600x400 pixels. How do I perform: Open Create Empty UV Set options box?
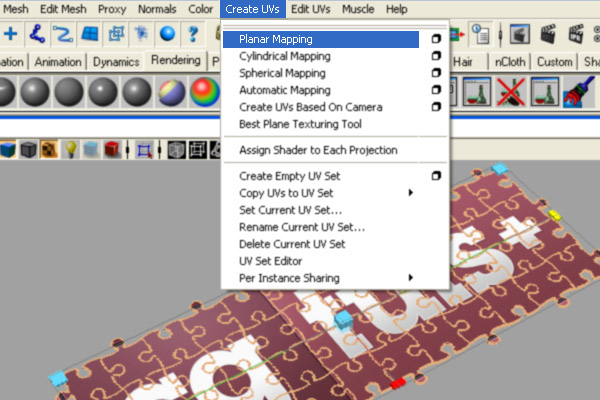tap(436, 176)
